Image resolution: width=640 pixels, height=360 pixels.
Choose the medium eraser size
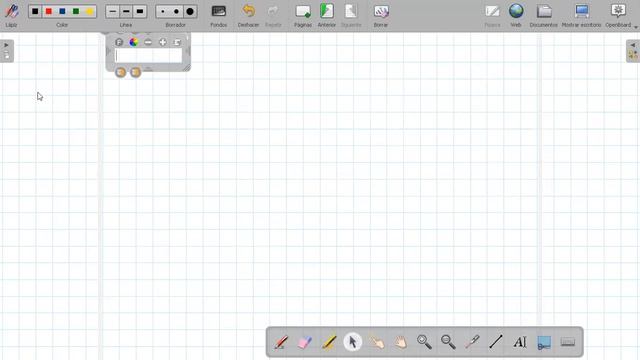pyautogui.click(x=176, y=11)
